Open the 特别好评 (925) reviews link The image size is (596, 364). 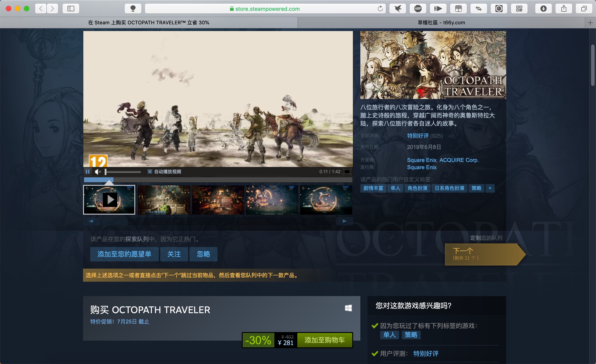click(425, 136)
